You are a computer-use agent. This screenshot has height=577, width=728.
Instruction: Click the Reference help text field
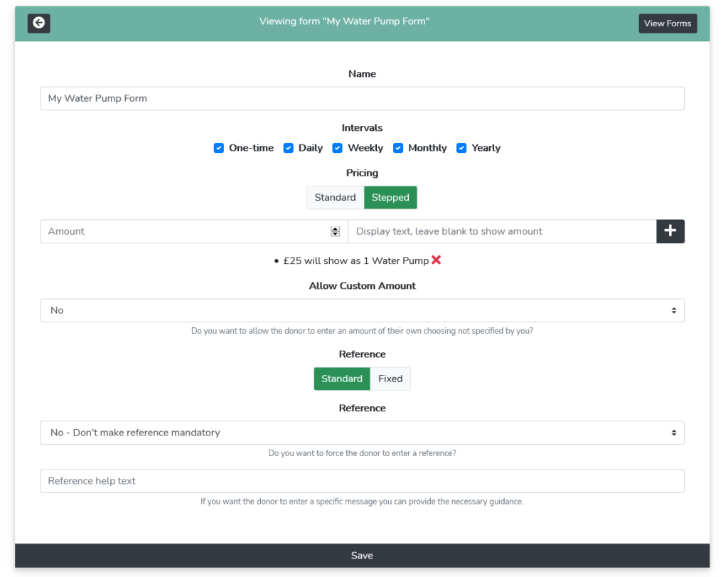point(362,481)
